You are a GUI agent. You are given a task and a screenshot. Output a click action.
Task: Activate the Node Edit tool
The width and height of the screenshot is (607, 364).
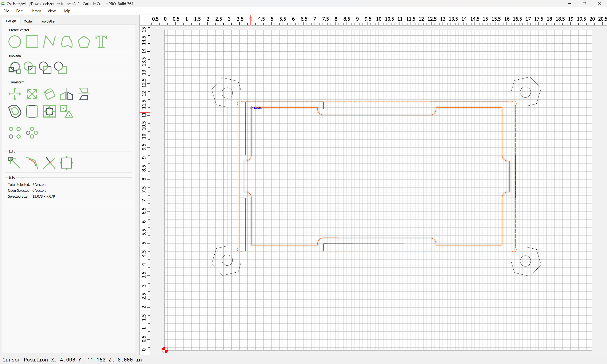click(15, 163)
